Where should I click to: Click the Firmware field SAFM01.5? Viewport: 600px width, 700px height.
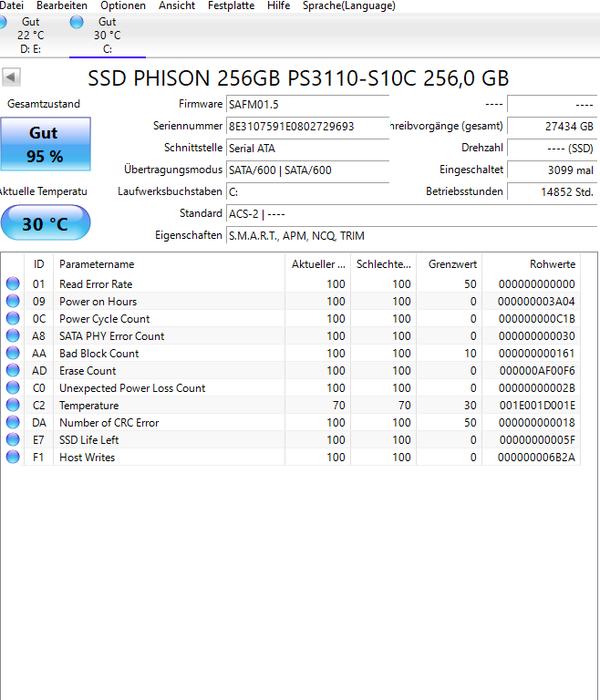pos(308,105)
